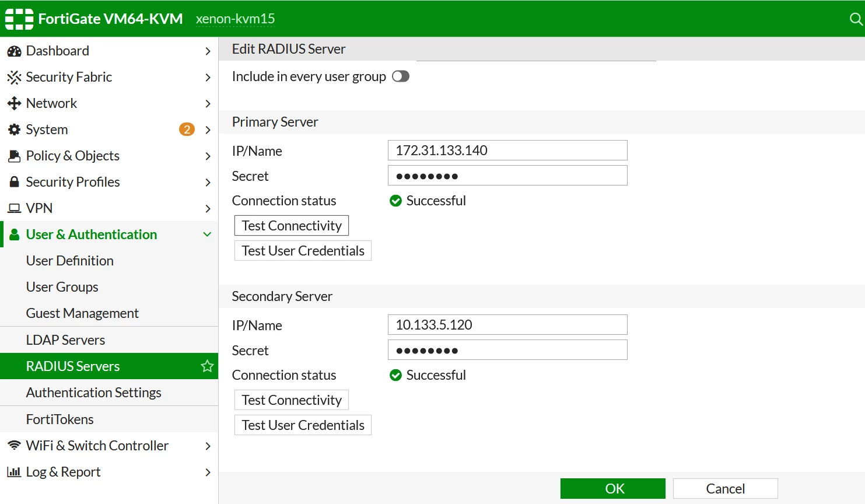Viewport: 865px width, 504px height.
Task: Open the Security Profiles menu
Action: pyautogui.click(x=109, y=182)
